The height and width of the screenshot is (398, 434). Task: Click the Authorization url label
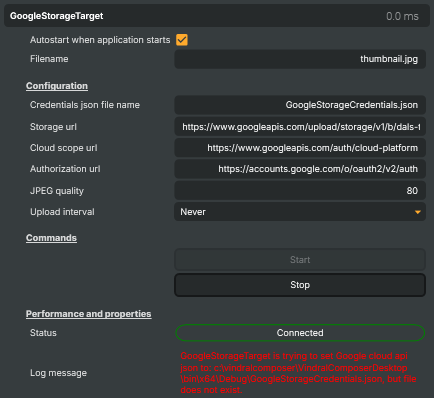[x=65, y=169]
